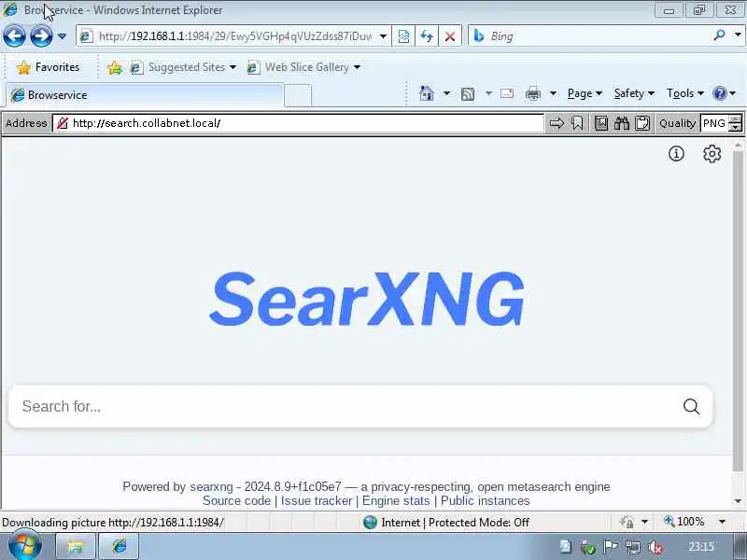Click the page vertical scrollbar thumb

pyautogui.click(x=738, y=312)
